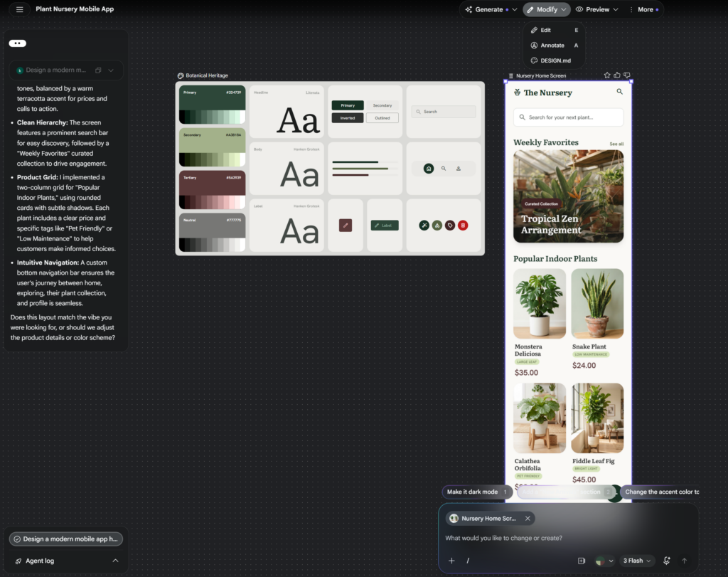The width and height of the screenshot is (728, 577).
Task: Click the Nursery Home Screen drag handle
Action: [510, 75]
